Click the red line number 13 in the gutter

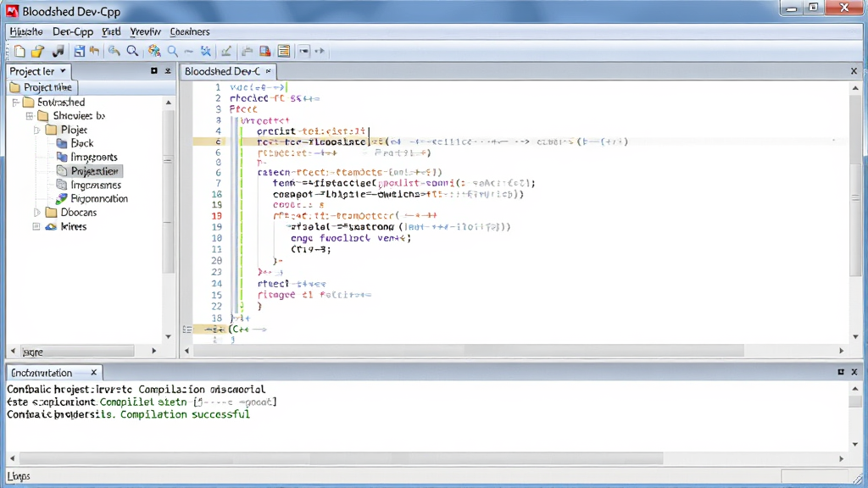(x=216, y=216)
